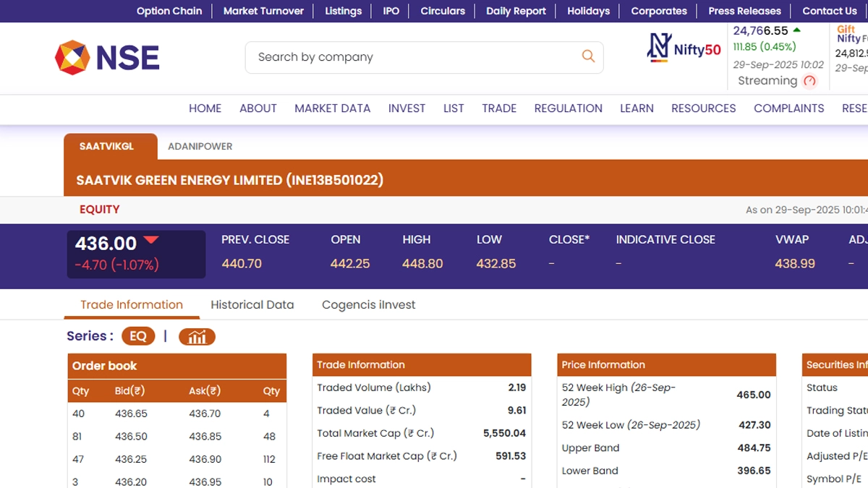Open the chart icon beside Series
This screenshot has width=868, height=488.
coord(197,336)
